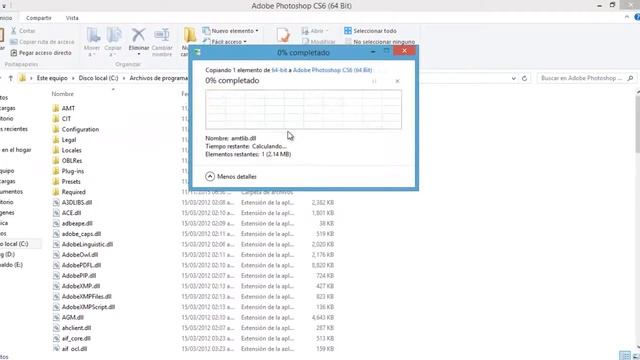This screenshot has width=640, height=360.
Task: Click Pegar acceso directo
Action: [x=41, y=53]
